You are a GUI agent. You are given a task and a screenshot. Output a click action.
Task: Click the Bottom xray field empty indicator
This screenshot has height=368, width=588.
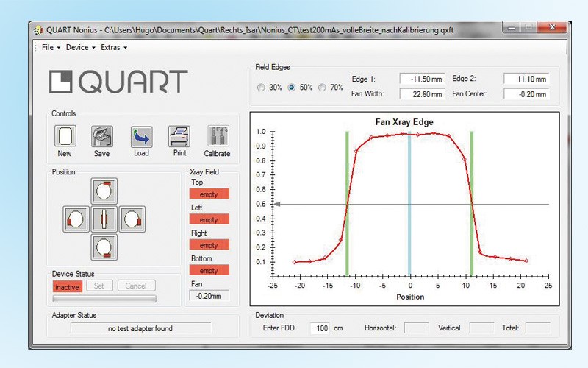[x=209, y=271]
